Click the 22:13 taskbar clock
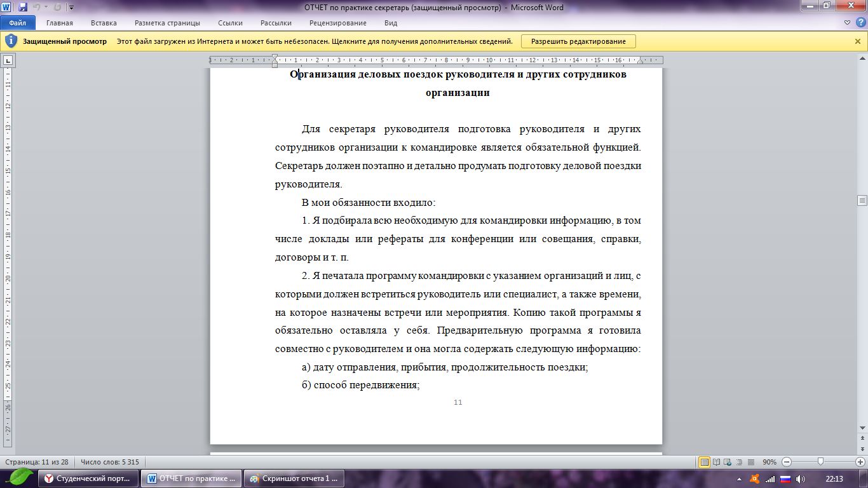 coord(834,479)
